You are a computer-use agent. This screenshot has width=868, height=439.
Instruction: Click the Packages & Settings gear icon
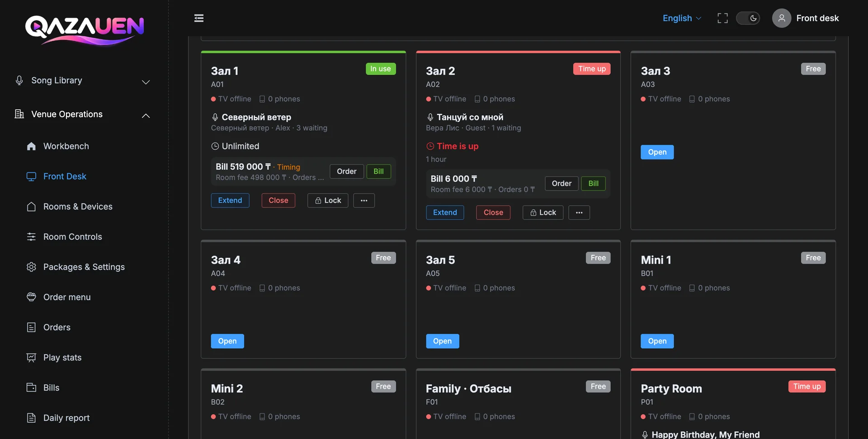click(31, 267)
